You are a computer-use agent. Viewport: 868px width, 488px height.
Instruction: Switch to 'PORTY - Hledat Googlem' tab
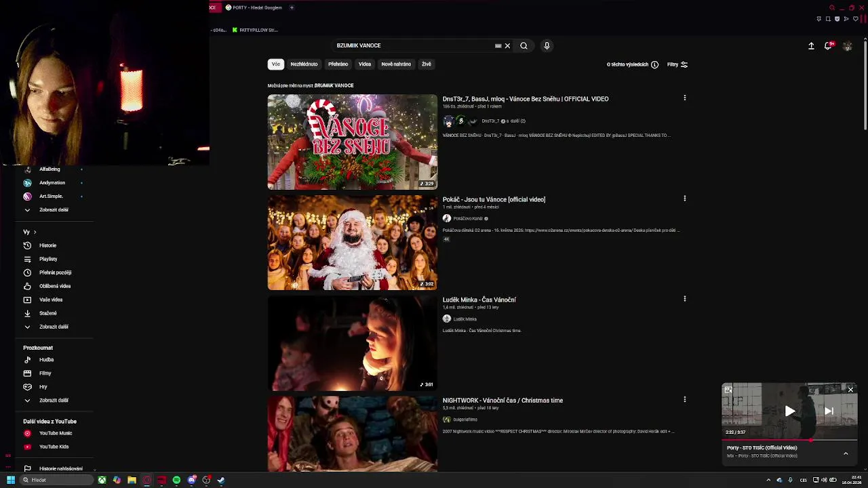pyautogui.click(x=254, y=7)
